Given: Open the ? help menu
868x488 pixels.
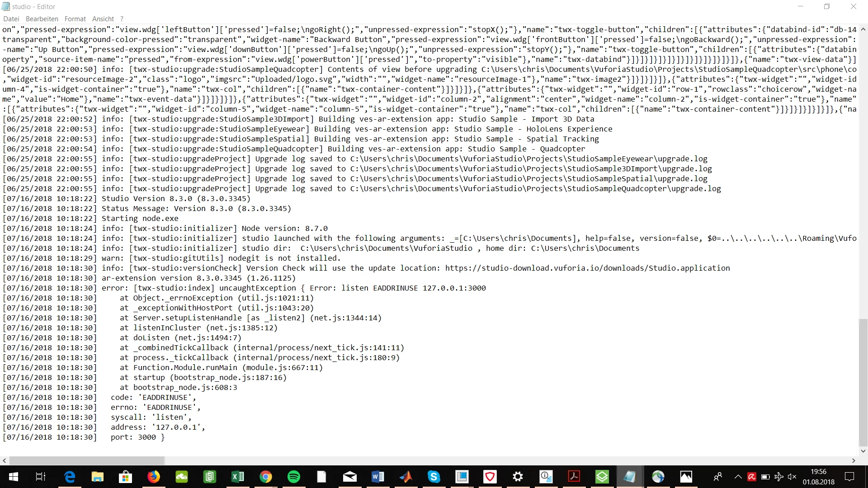Looking at the screenshot, I should (x=122, y=19).
